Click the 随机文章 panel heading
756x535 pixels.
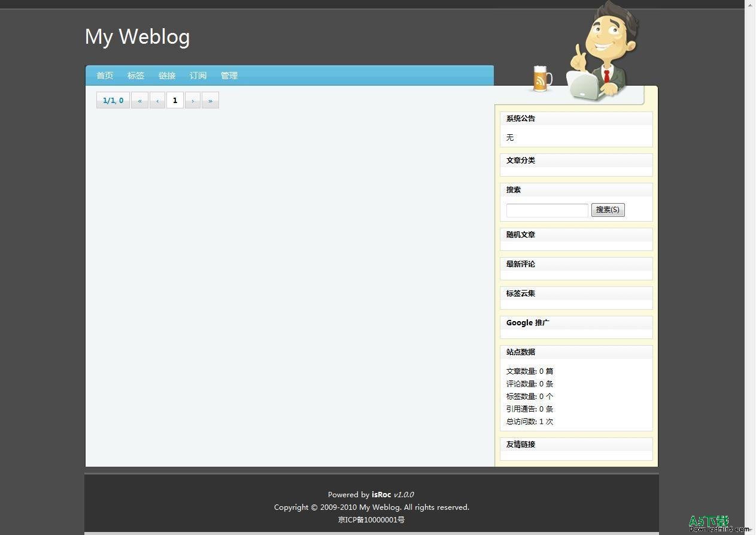pos(521,235)
